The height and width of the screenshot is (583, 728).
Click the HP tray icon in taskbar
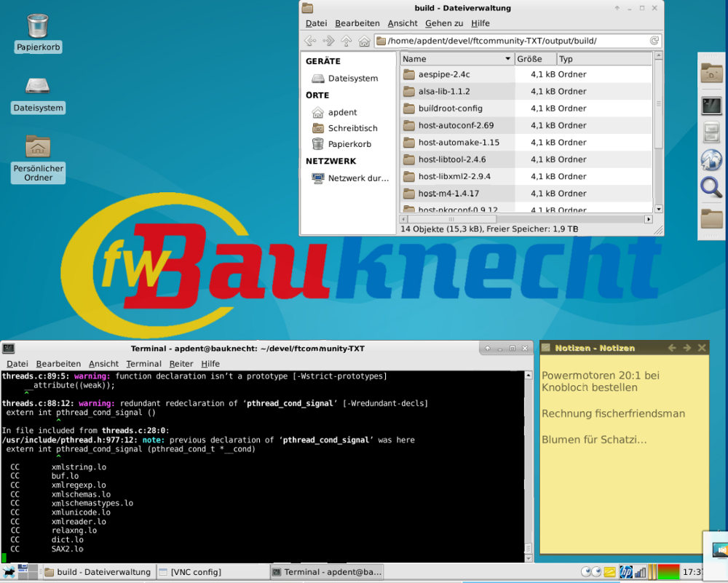click(x=625, y=572)
